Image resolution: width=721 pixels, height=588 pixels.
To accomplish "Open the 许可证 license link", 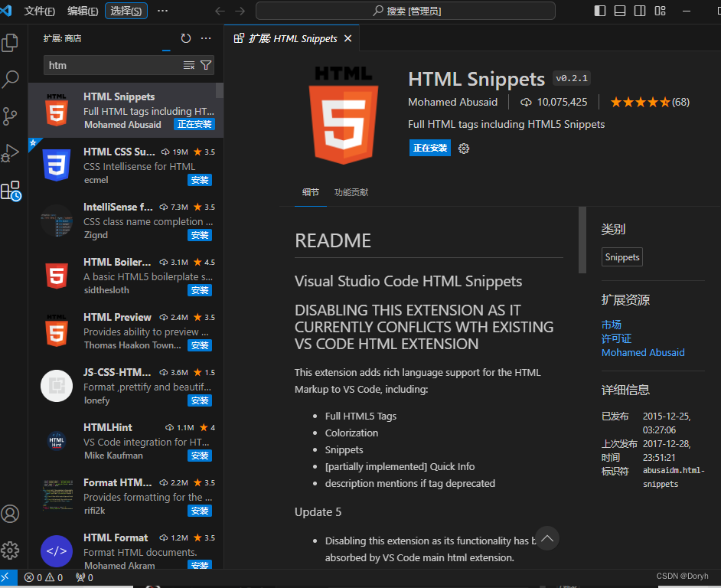I will click(616, 338).
